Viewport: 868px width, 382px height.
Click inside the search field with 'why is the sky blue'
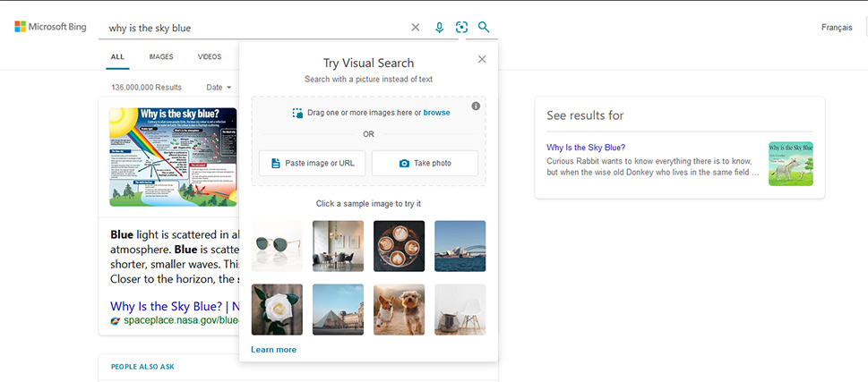pos(254,28)
